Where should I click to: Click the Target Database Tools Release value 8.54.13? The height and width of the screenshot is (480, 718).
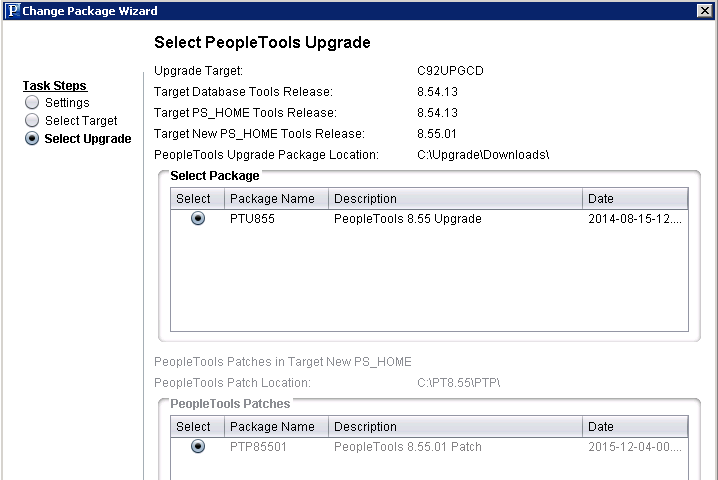tap(437, 92)
